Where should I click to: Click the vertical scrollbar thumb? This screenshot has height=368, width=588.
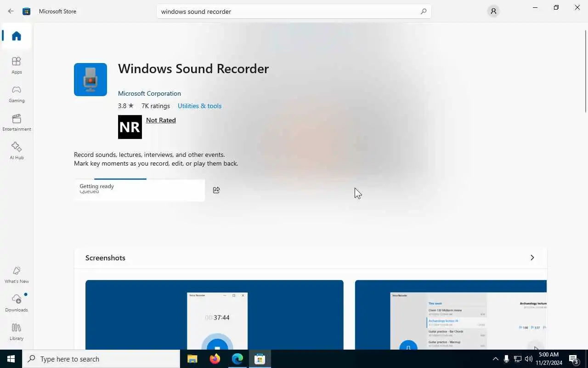coord(586,70)
